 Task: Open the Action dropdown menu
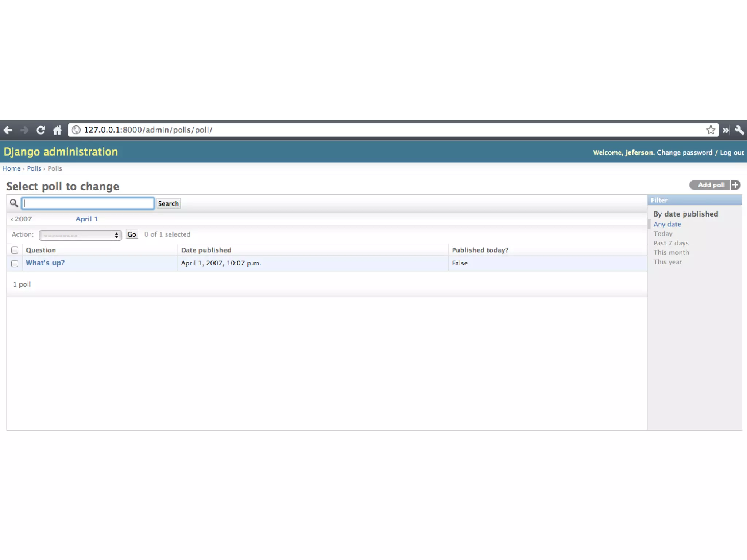(80, 235)
